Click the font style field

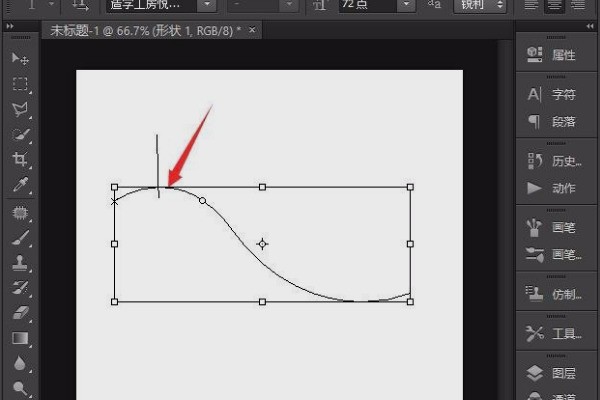click(255, 5)
